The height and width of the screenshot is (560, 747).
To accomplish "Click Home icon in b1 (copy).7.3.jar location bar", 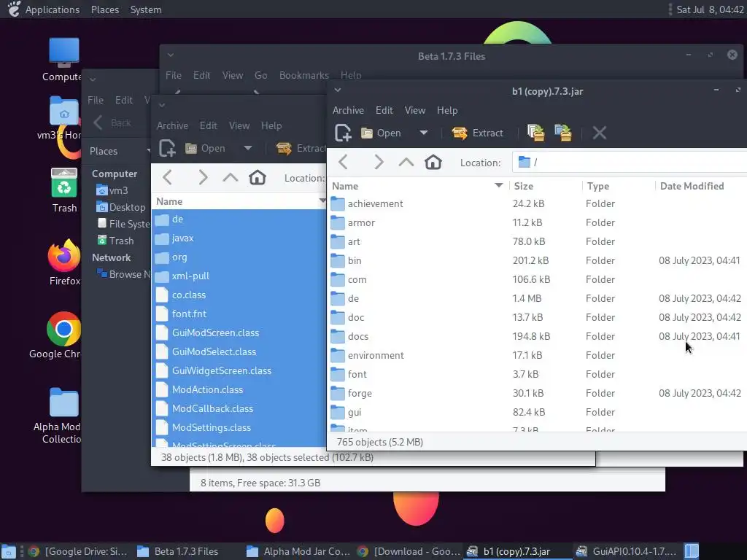I will coord(433,163).
